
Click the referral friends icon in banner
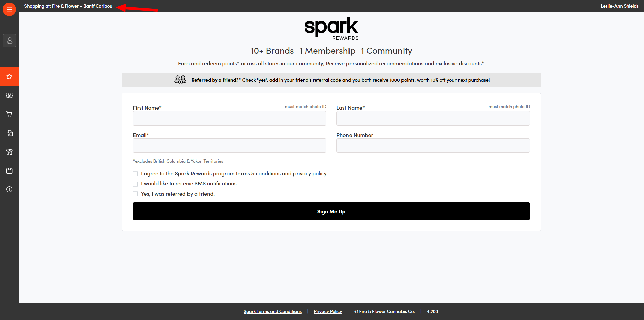(x=180, y=80)
